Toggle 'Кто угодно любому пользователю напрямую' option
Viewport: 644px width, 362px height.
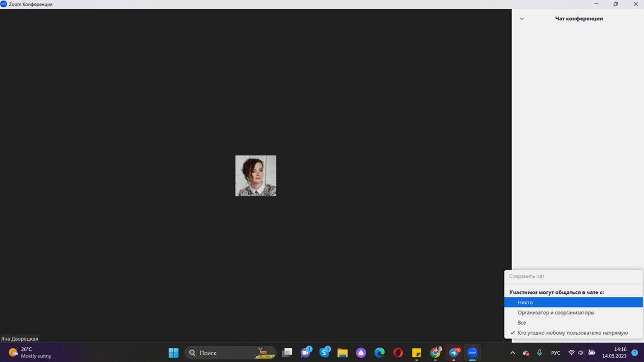572,333
